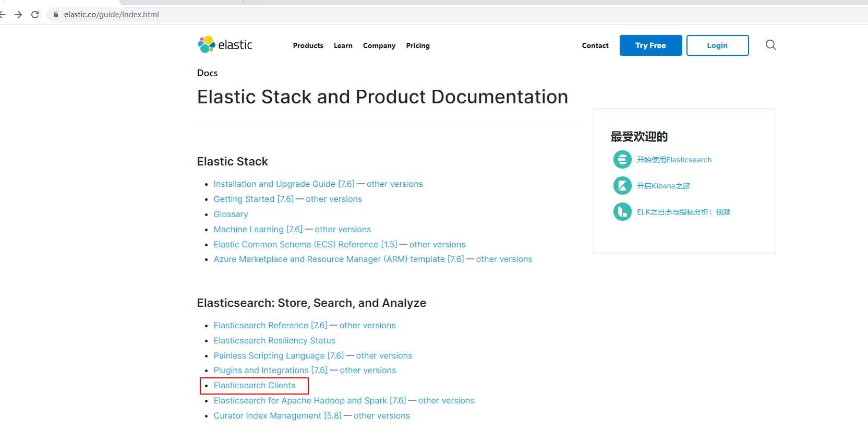Open Machine Learning [7.6] link
Viewport: 868px width, 441px height.
(x=258, y=229)
